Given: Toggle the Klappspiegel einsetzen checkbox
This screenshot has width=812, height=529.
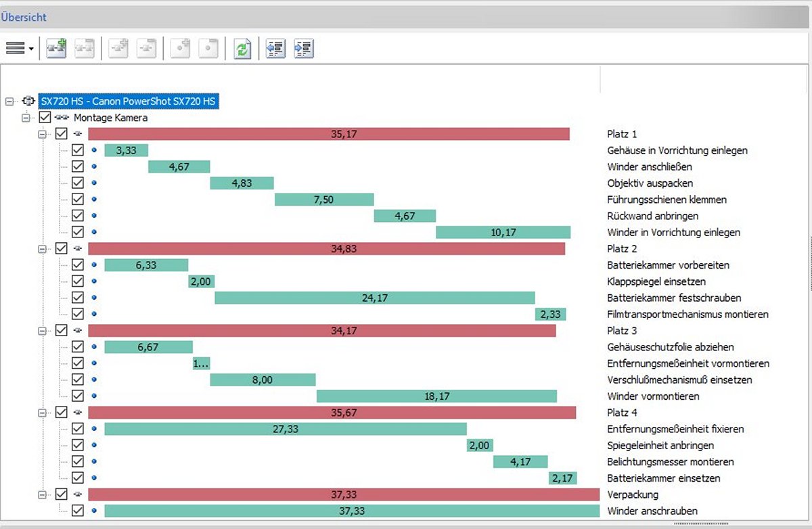Looking at the screenshot, I should (78, 281).
